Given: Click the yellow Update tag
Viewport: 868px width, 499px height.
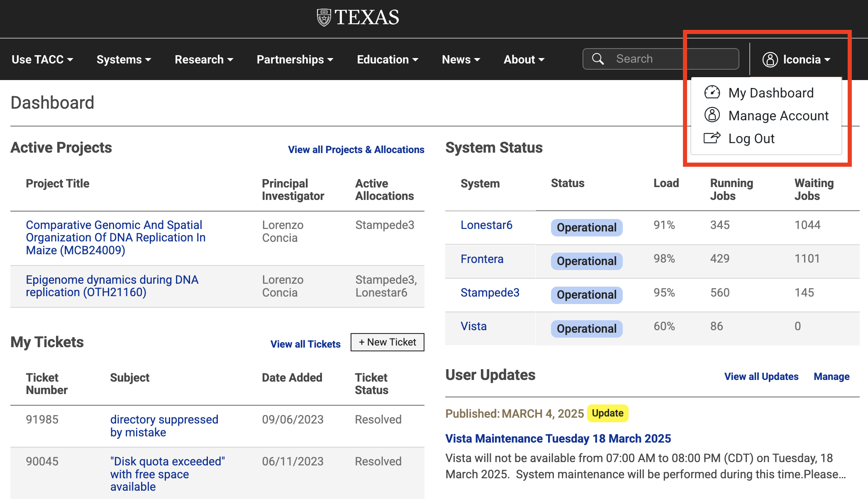Looking at the screenshot, I should [607, 413].
